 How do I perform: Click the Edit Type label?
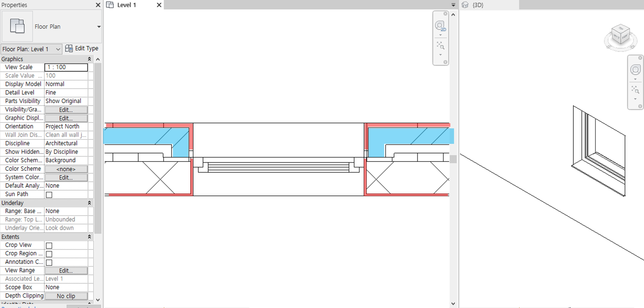[x=87, y=48]
